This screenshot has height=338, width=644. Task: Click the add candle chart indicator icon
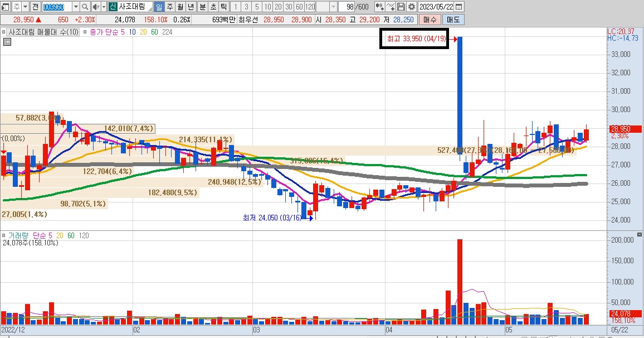coord(380,7)
